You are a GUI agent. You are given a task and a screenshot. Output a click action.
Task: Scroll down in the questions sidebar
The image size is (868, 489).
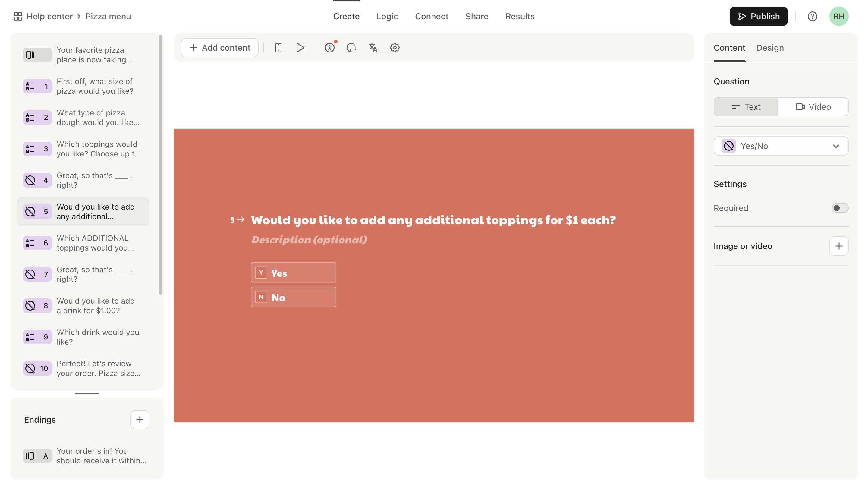point(86,394)
